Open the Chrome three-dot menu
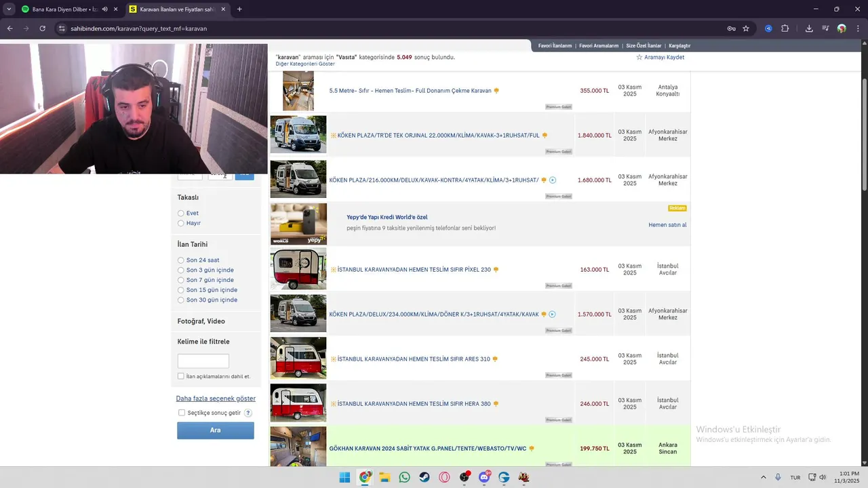The height and width of the screenshot is (488, 868). pyautogui.click(x=858, y=28)
